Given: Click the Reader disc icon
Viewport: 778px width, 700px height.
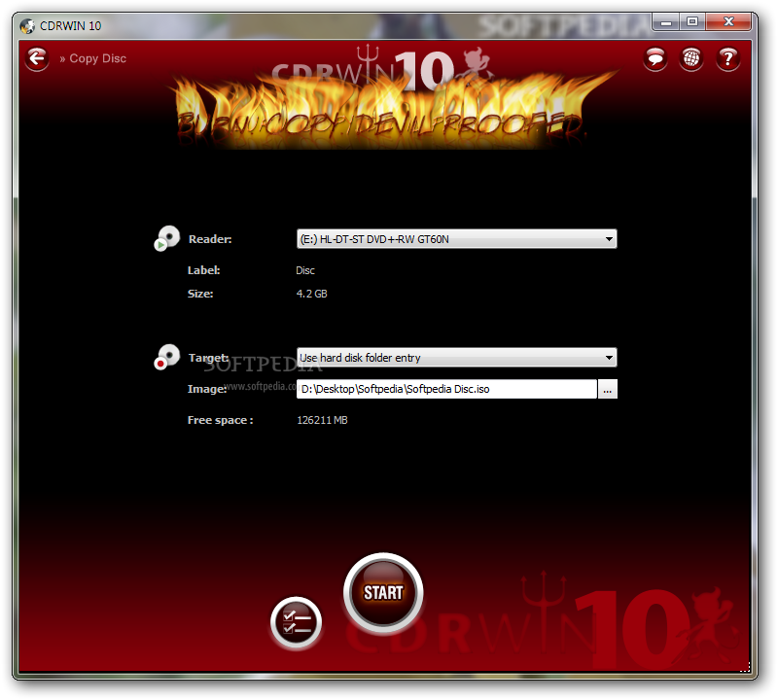Looking at the screenshot, I should [166, 238].
